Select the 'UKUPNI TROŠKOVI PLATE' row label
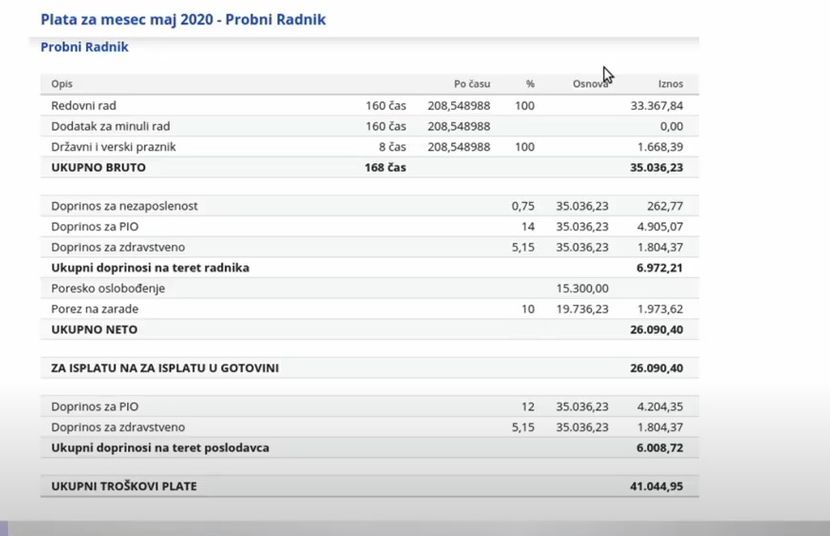Image resolution: width=830 pixels, height=536 pixels. pyautogui.click(x=124, y=487)
